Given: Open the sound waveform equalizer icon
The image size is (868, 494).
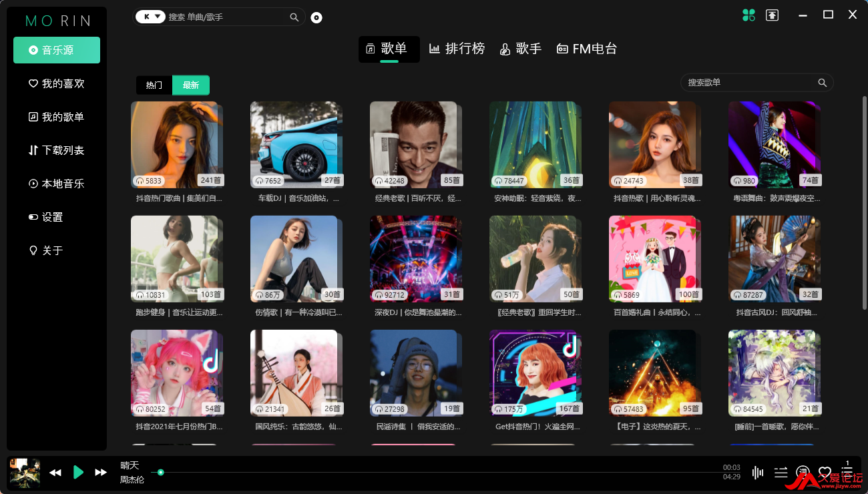Looking at the screenshot, I should (x=758, y=473).
